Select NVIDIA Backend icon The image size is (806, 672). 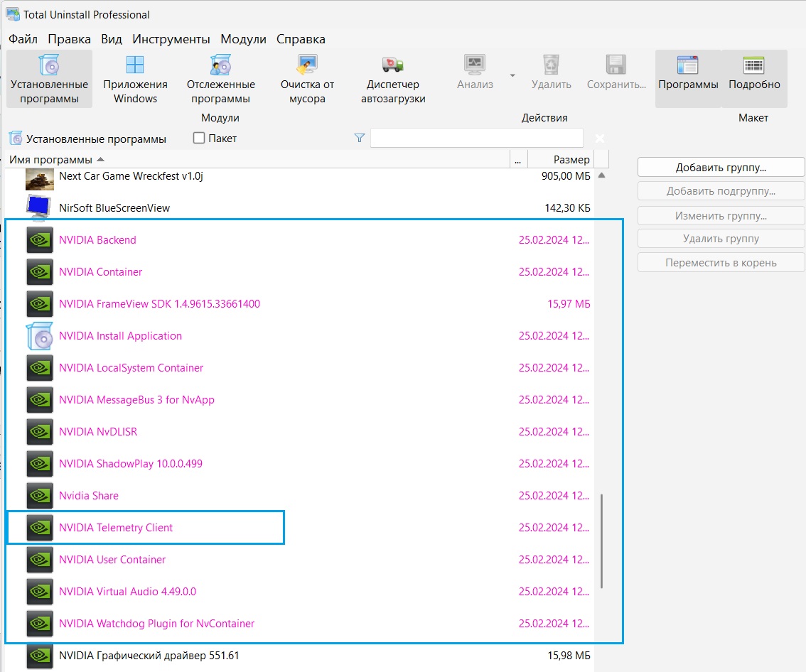[x=40, y=240]
